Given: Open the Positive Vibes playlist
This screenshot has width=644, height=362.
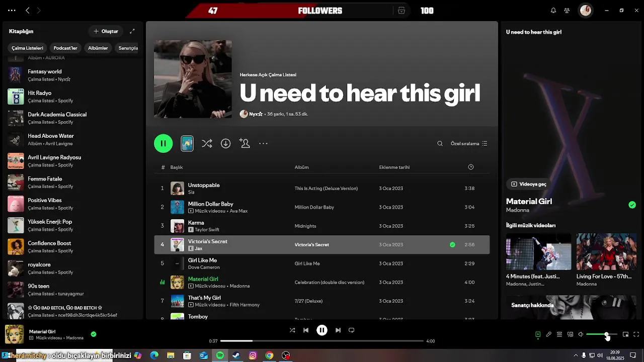Looking at the screenshot, I should click(x=73, y=204).
